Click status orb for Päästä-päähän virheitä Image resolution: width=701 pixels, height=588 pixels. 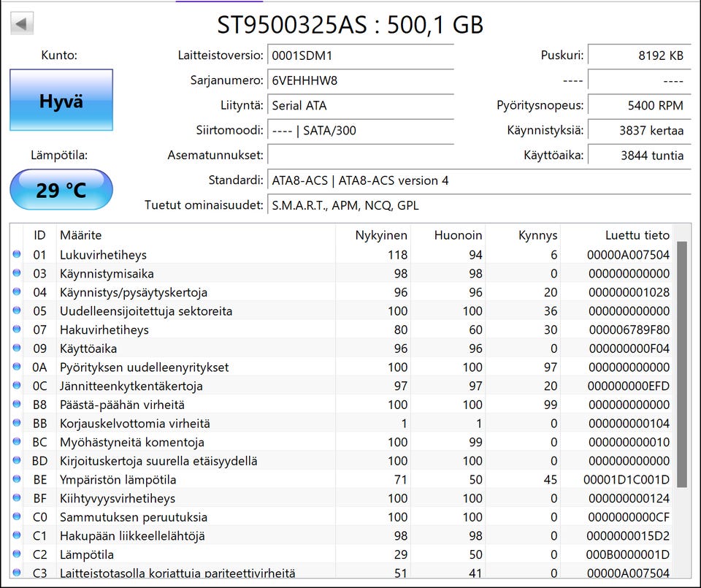click(x=17, y=405)
